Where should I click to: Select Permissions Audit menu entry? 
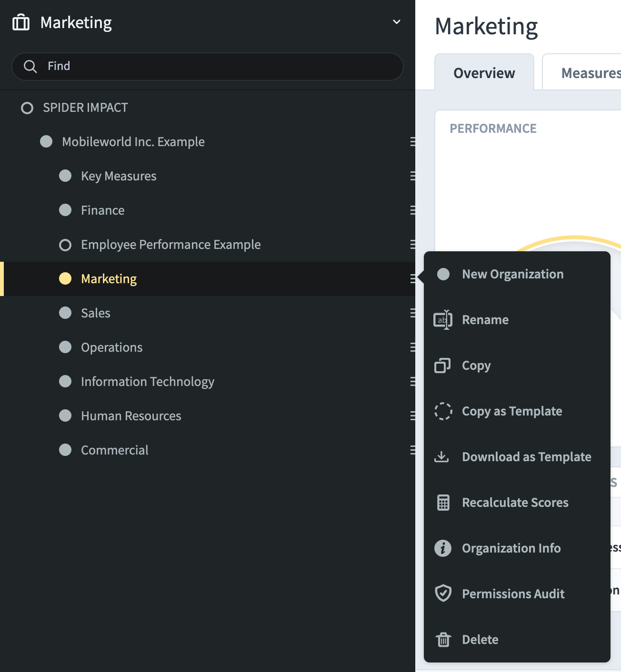coord(517,594)
